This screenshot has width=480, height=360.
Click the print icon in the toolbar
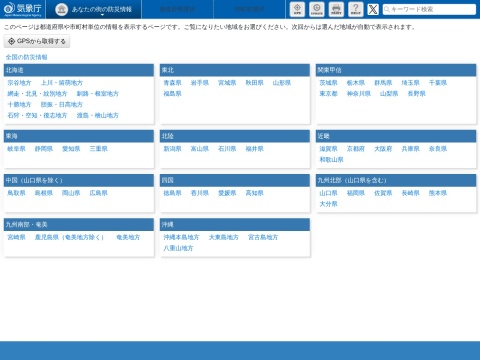point(336,9)
